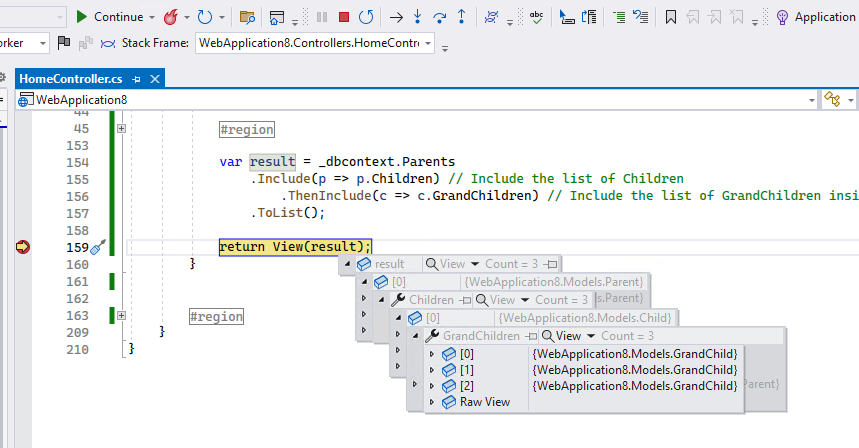
Task: Click the Step Out icon
Action: 461,17
